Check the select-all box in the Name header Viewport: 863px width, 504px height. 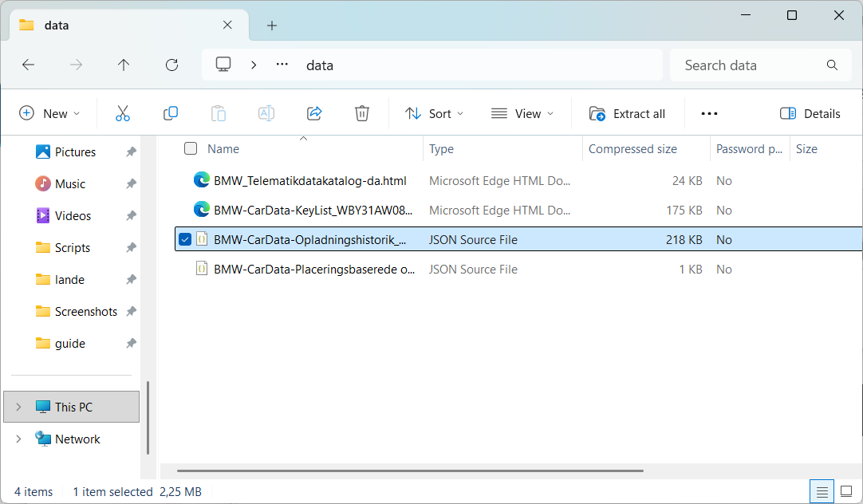[x=191, y=148]
